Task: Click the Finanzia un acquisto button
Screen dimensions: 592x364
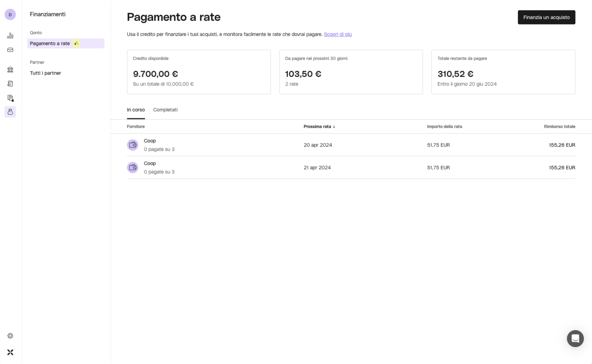Action: click(x=546, y=17)
